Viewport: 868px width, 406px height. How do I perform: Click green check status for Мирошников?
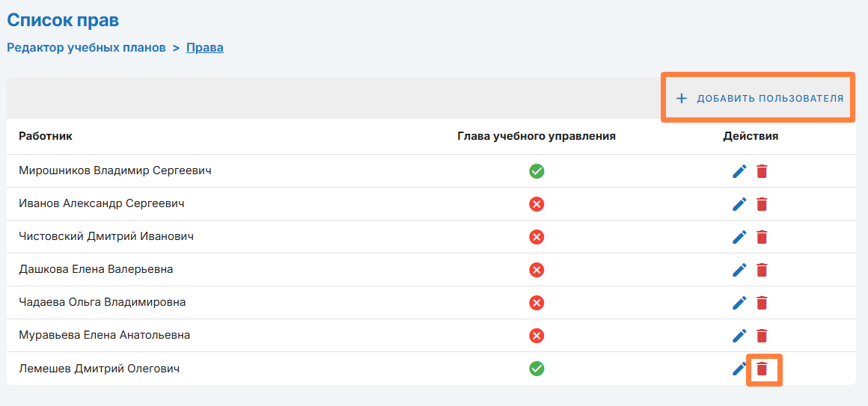[x=537, y=171]
